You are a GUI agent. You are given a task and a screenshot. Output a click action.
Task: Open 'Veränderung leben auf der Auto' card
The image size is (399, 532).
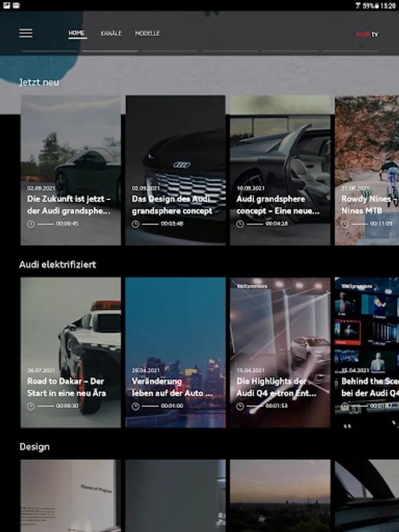tap(176, 352)
